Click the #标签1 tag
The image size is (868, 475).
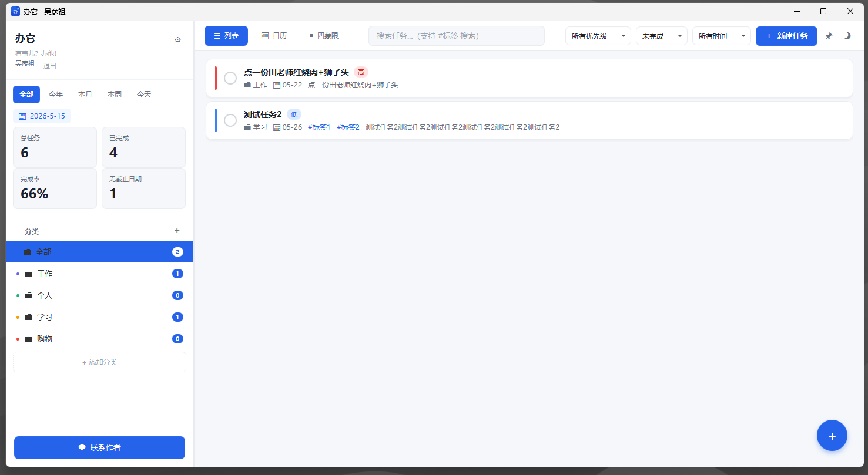tap(319, 127)
